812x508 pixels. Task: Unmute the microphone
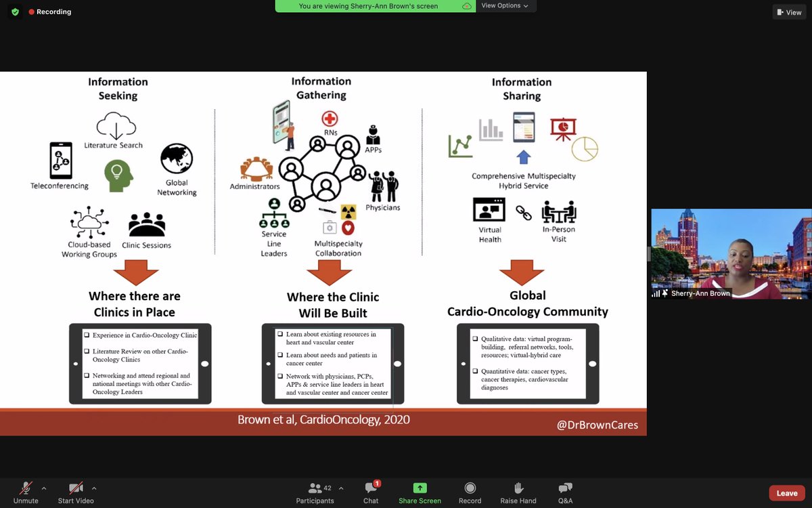(x=26, y=492)
